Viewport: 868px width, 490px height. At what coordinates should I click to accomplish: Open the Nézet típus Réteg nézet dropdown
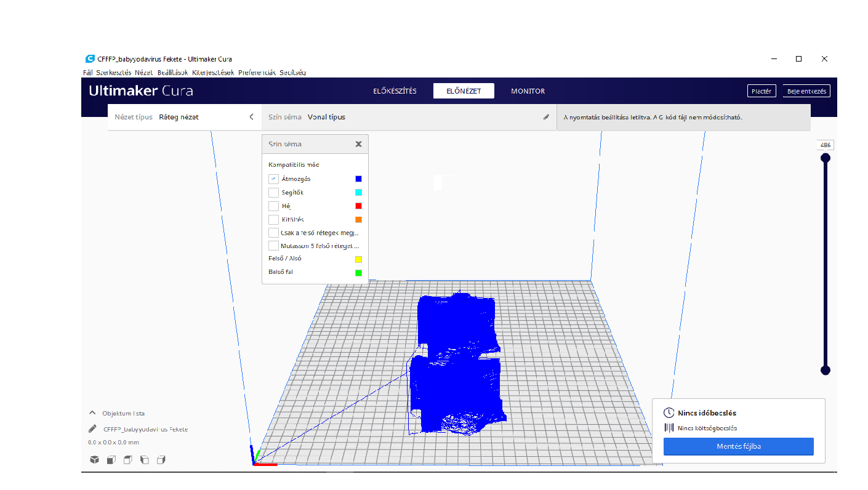pyautogui.click(x=185, y=117)
